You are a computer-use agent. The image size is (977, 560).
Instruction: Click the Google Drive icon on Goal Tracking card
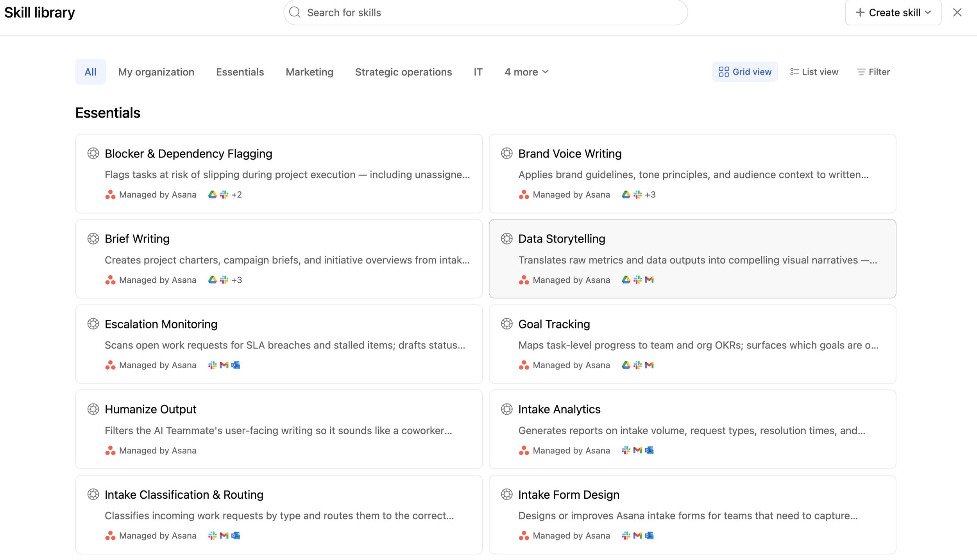[626, 365]
